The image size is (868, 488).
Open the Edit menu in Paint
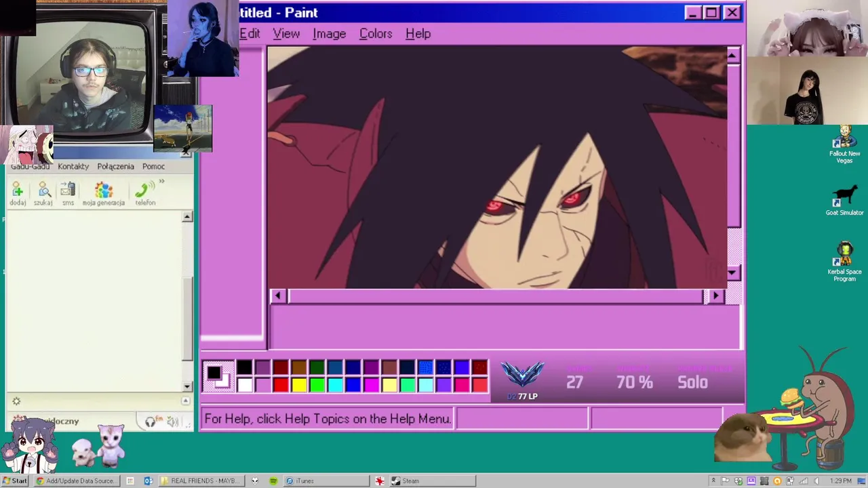(250, 33)
